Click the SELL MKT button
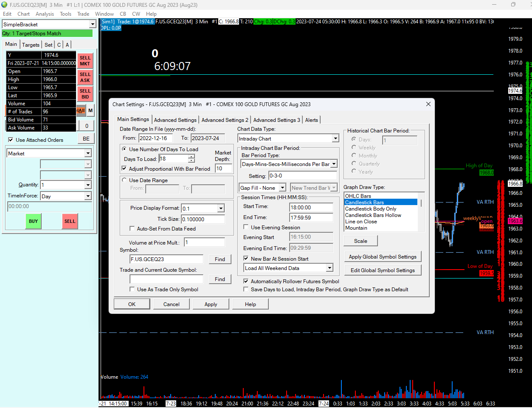The image size is (532, 408). (x=85, y=61)
